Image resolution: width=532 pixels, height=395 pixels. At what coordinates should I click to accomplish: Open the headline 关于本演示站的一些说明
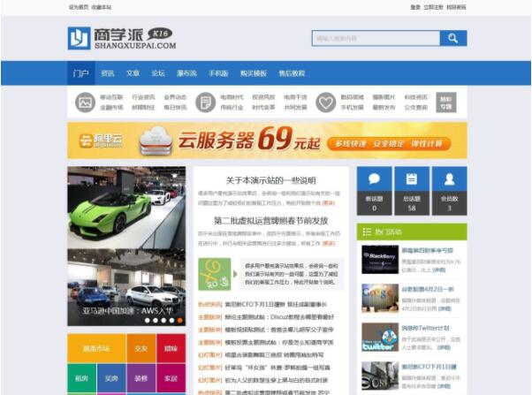pos(271,180)
